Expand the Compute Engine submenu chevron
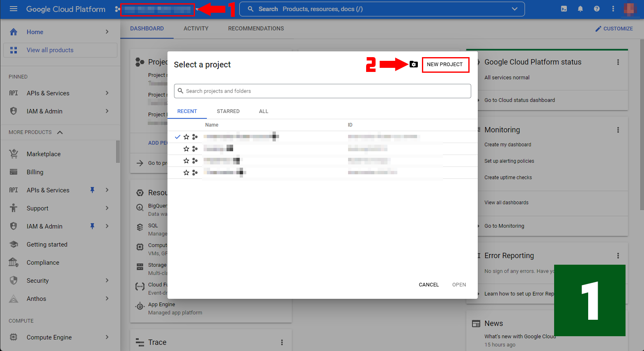The image size is (644, 351). click(107, 337)
